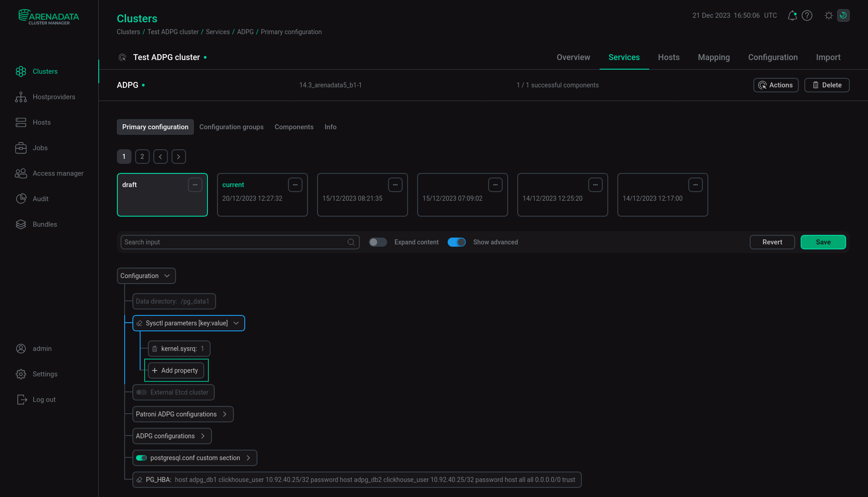Viewport: 868px width, 497px height.
Task: Open the help question-mark icon
Action: (807, 15)
